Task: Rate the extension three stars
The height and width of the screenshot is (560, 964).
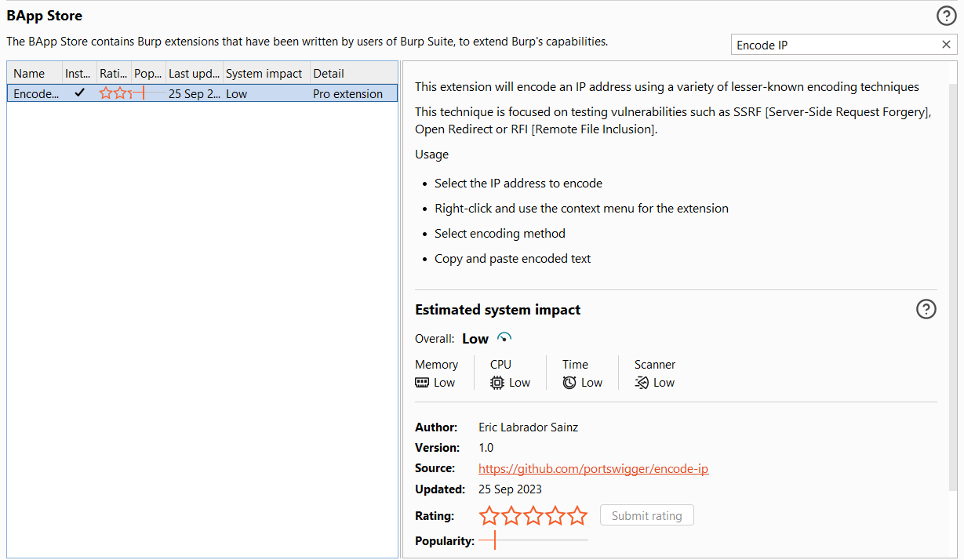Action: (533, 515)
